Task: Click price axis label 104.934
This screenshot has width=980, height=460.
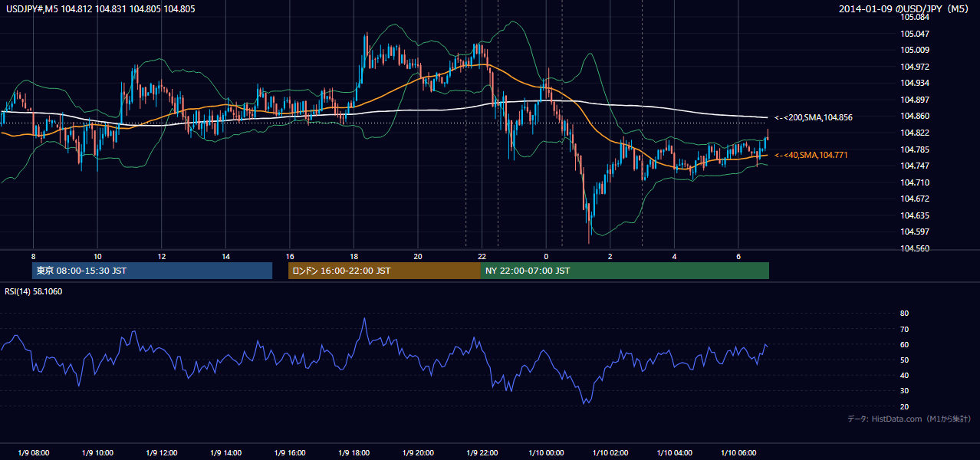Action: point(915,83)
